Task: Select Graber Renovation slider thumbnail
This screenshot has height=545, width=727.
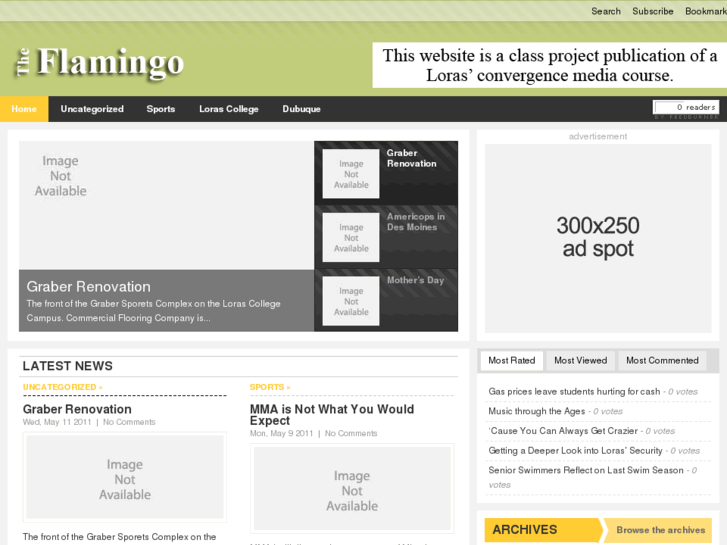Action: pos(351,174)
